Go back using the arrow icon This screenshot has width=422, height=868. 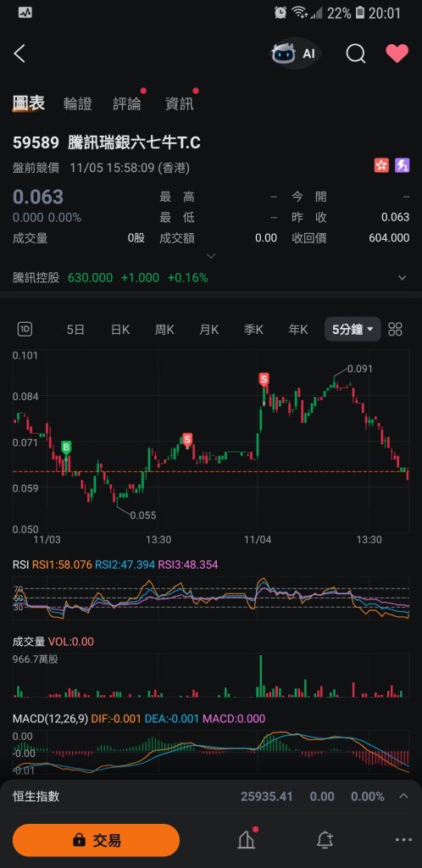pyautogui.click(x=19, y=53)
